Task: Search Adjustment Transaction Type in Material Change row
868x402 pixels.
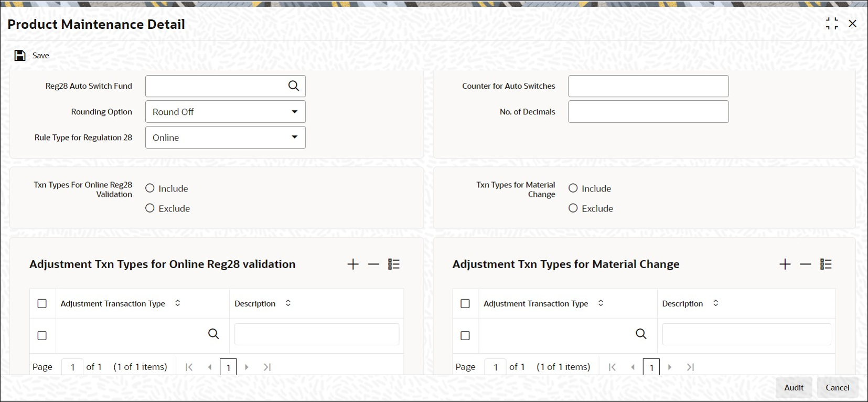Action: coord(641,334)
